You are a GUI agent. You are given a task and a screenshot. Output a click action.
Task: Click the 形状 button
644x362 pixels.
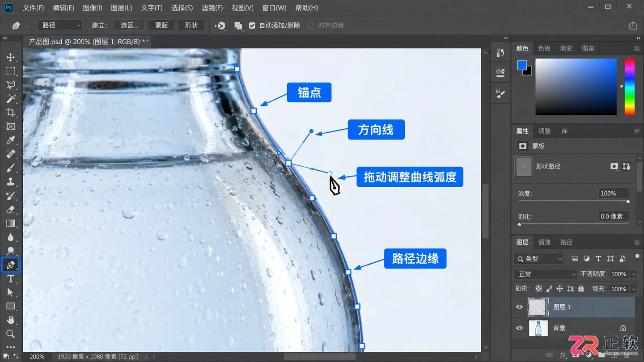(x=191, y=25)
